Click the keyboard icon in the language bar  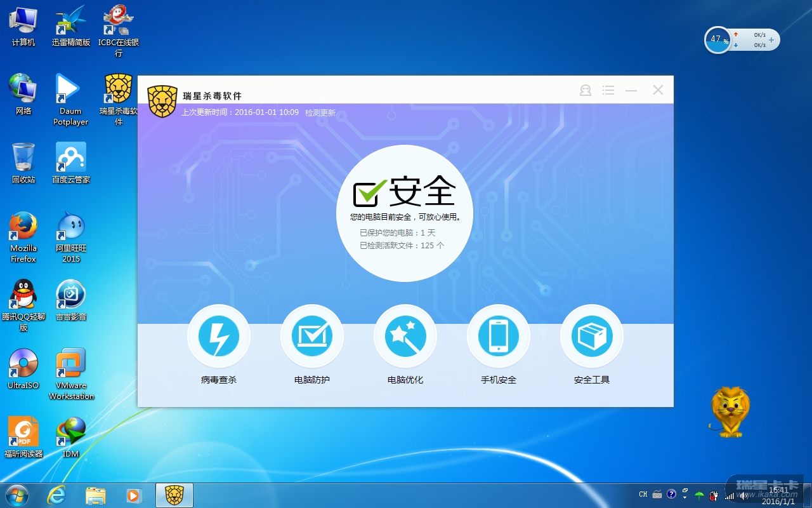coord(657,495)
